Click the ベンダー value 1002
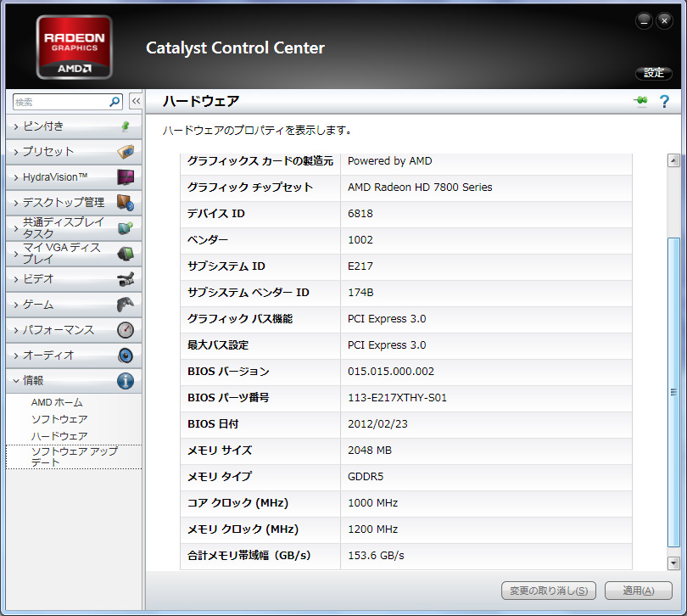687x616 pixels. tap(360, 240)
